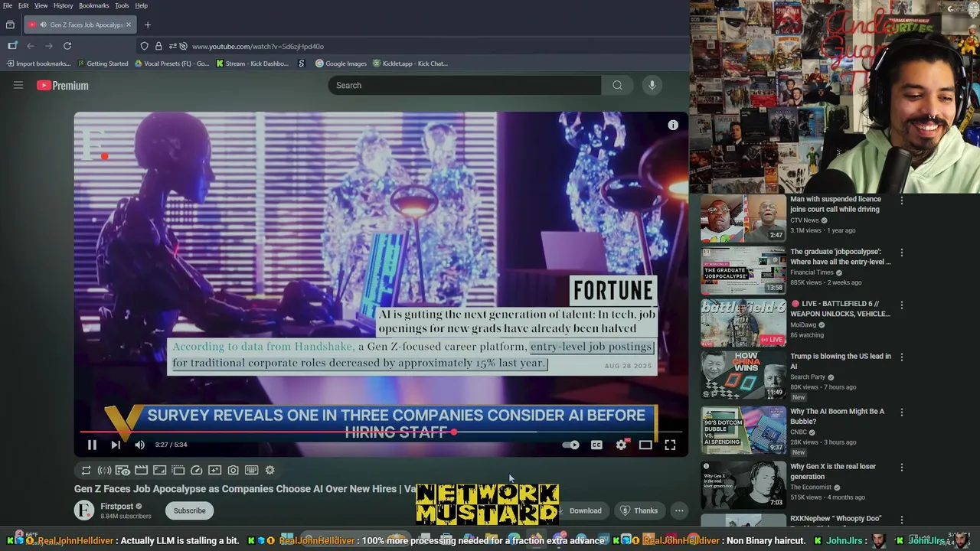Viewport: 980px width, 551px height.
Task: Open the View menu
Action: coord(41,5)
